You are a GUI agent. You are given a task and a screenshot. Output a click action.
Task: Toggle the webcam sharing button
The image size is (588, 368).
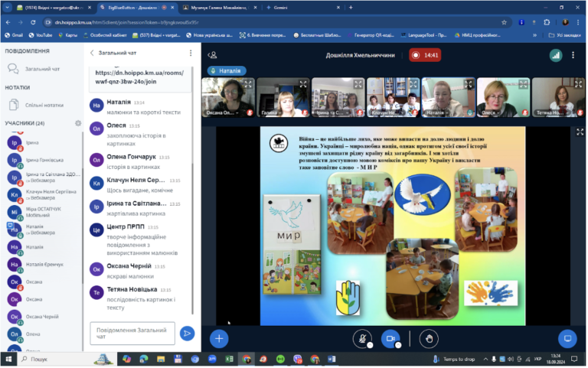coord(390,339)
